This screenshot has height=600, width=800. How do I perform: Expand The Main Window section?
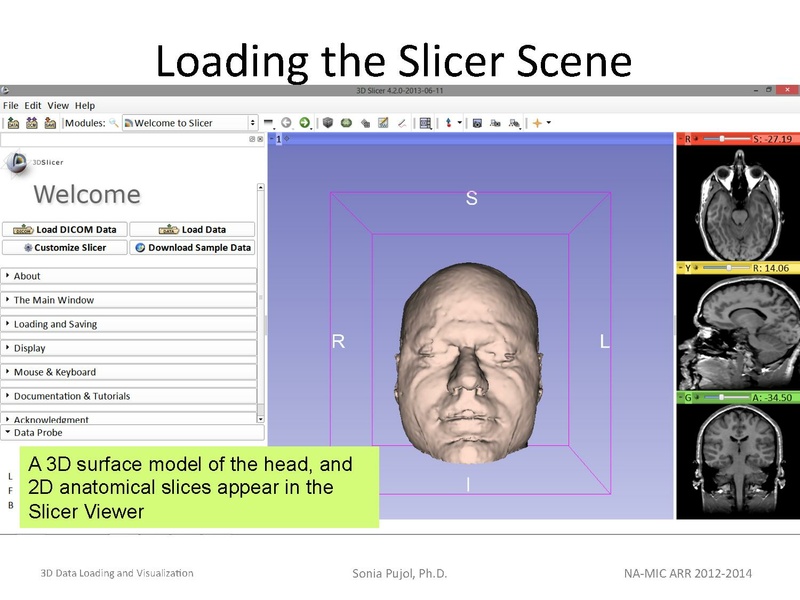pyautogui.click(x=129, y=300)
